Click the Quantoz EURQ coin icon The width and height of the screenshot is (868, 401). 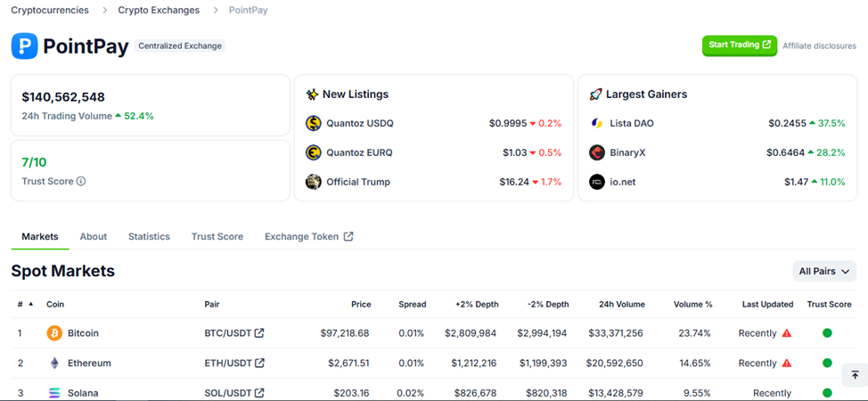click(x=313, y=152)
